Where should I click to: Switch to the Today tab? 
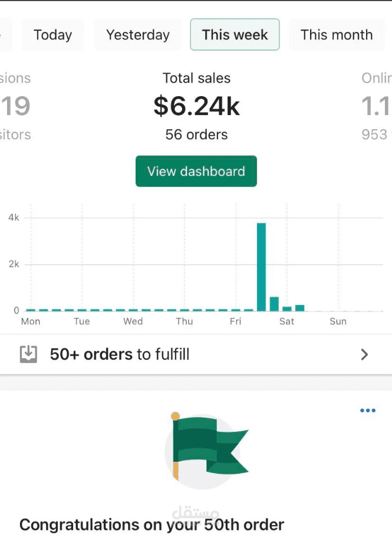(x=52, y=34)
